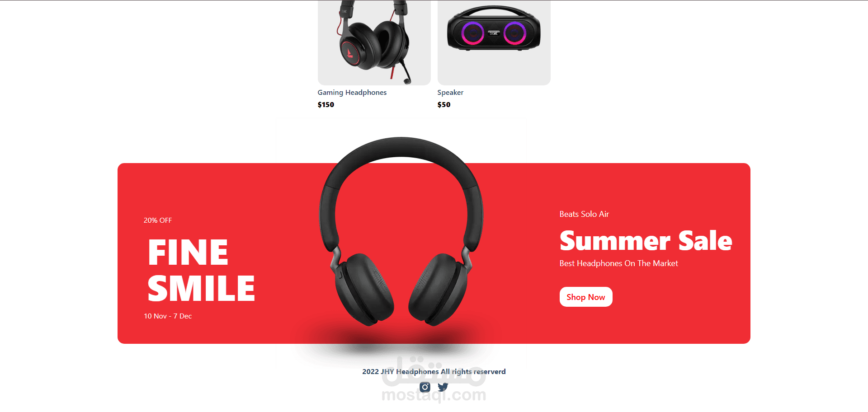Click the SMILE word in banner
The width and height of the screenshot is (868, 412).
click(201, 288)
